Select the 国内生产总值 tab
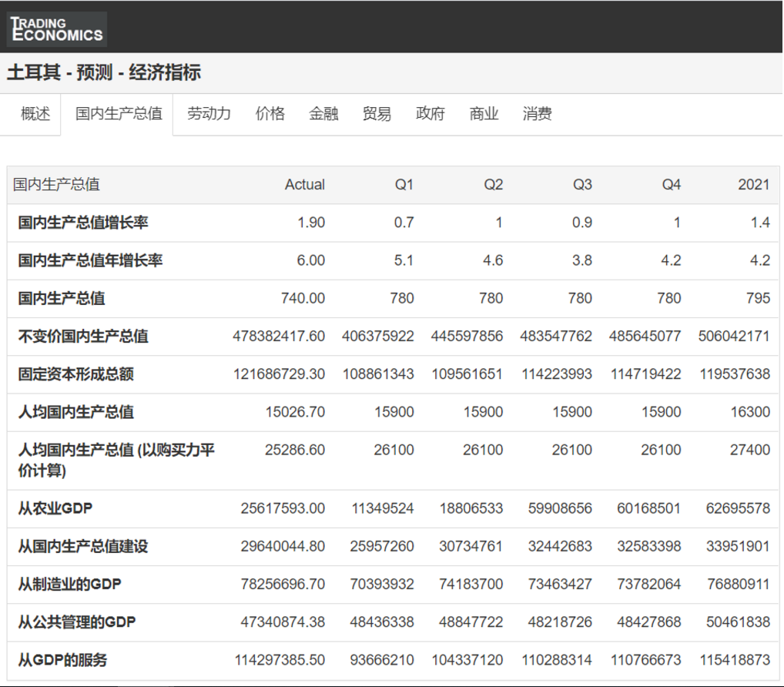This screenshot has width=784, height=687. (119, 114)
